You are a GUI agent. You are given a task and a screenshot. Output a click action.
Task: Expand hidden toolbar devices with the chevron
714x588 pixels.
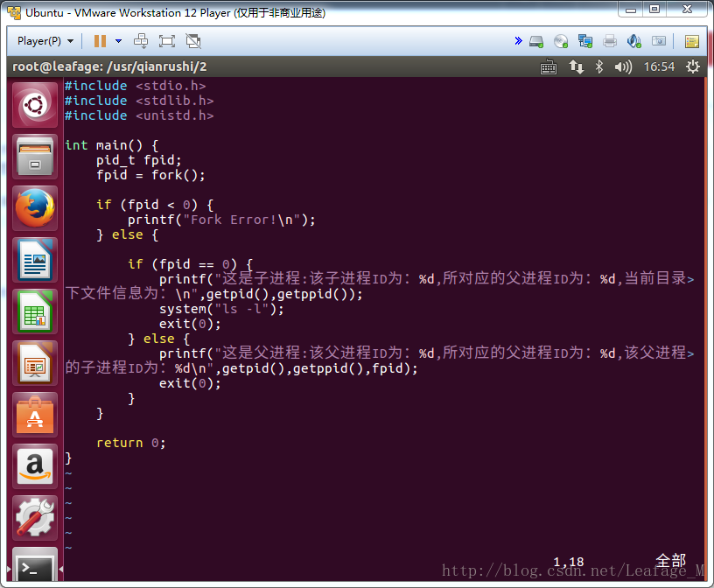click(518, 41)
